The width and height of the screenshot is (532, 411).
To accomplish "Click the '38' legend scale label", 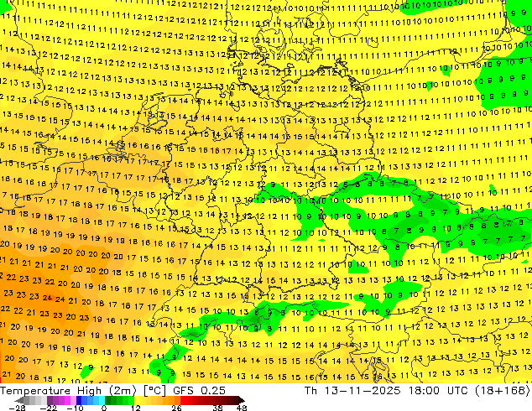I will [x=217, y=408].
